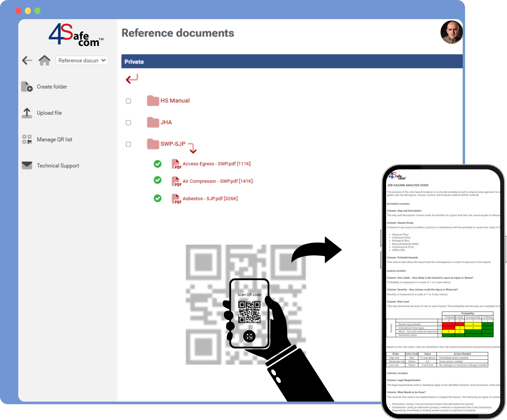Open the Reference documents dropdown
This screenshot has height=420, width=507.
[x=82, y=60]
